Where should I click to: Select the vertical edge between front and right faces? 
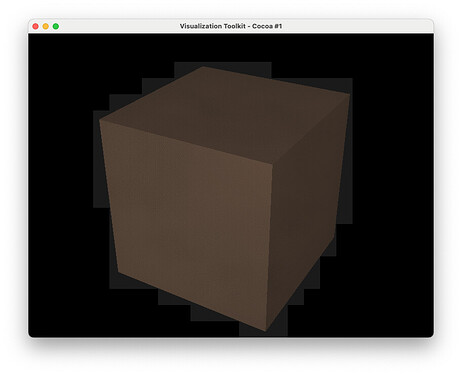tap(269, 247)
